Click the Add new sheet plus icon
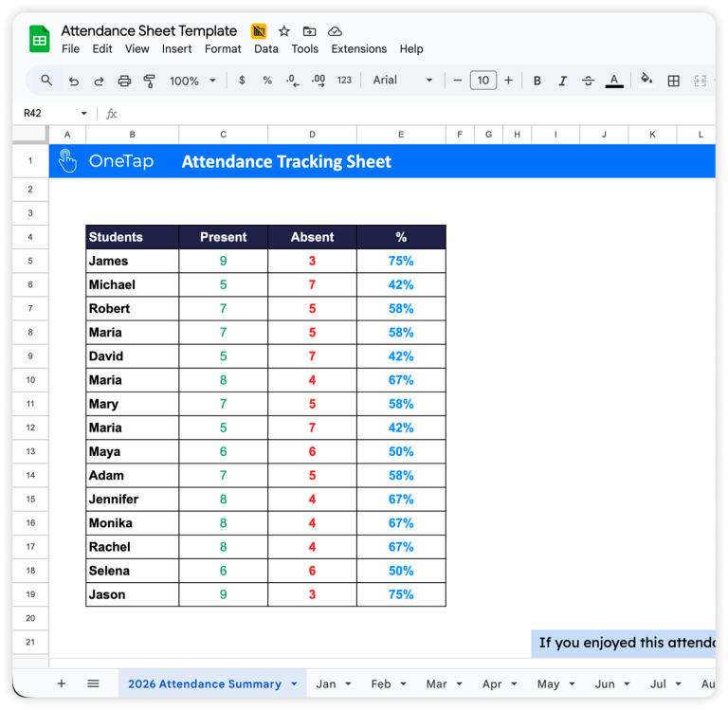The height and width of the screenshot is (710, 728). point(62,683)
